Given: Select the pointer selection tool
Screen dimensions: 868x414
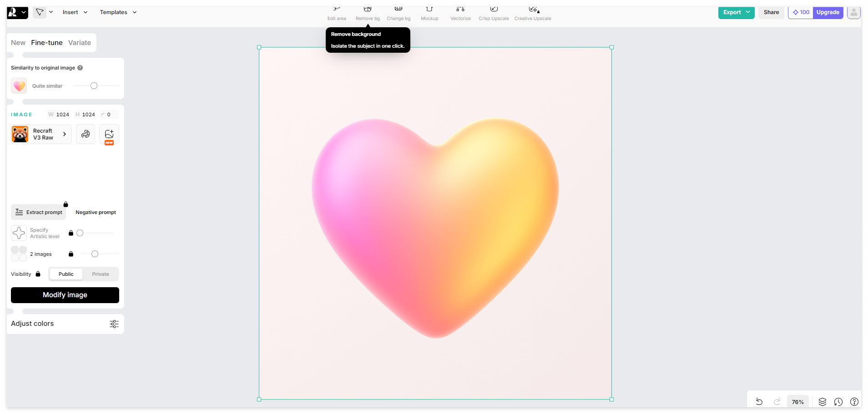Looking at the screenshot, I should (40, 12).
